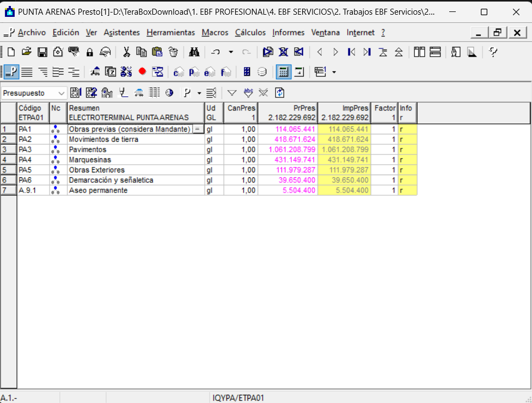532x403 pixels.
Task: Toggle the small window icon beside calculator
Action: point(299,72)
